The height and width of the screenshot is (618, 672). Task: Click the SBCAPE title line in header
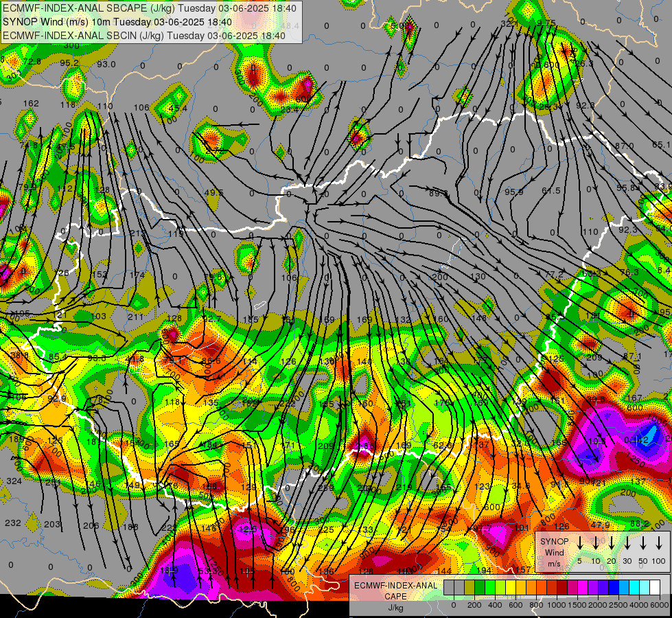150,8
